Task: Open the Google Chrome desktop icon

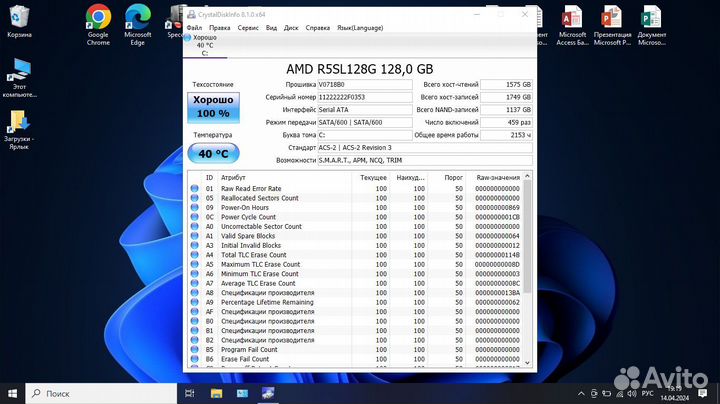Action: [x=98, y=25]
